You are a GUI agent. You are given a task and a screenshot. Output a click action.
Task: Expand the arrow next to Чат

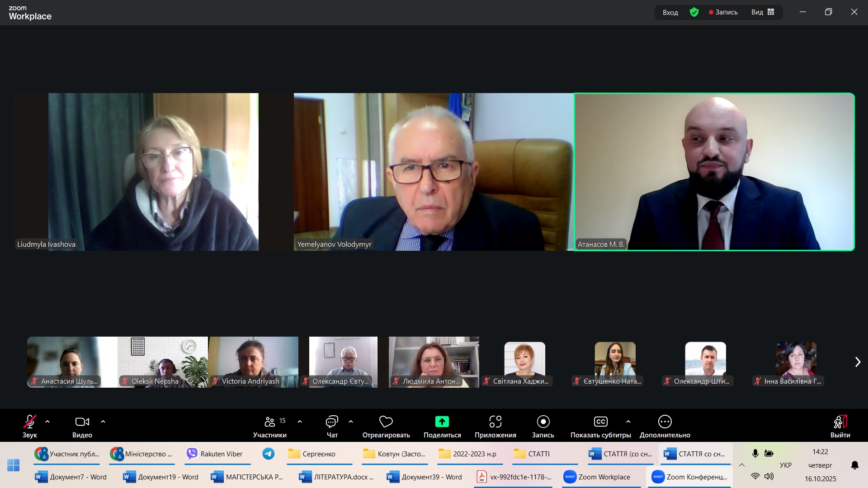[x=351, y=422]
